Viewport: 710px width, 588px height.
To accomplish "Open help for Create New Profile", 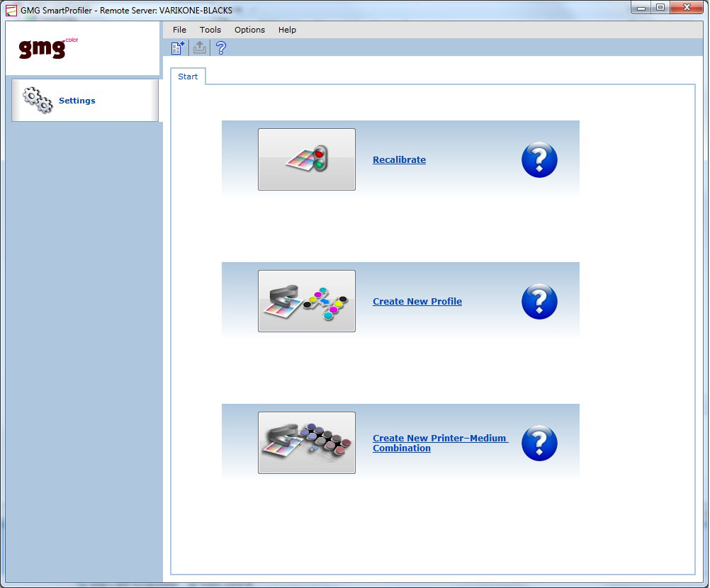I will pos(539,302).
